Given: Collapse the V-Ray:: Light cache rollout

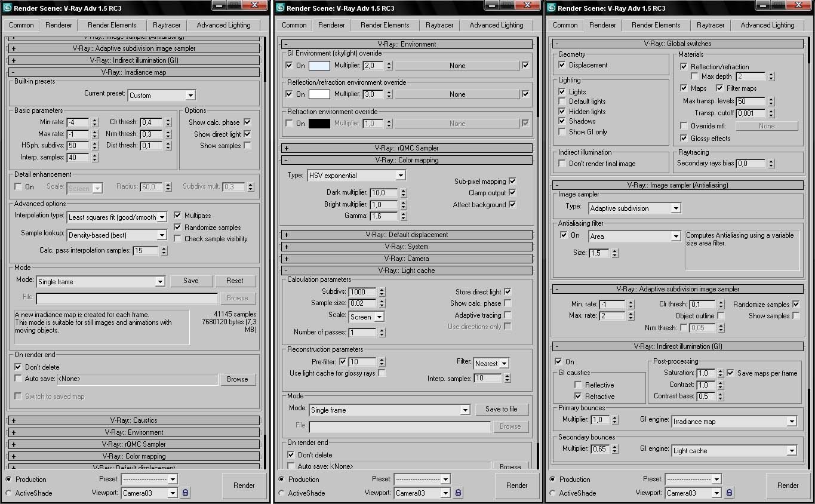Looking at the screenshot, I should (x=407, y=271).
